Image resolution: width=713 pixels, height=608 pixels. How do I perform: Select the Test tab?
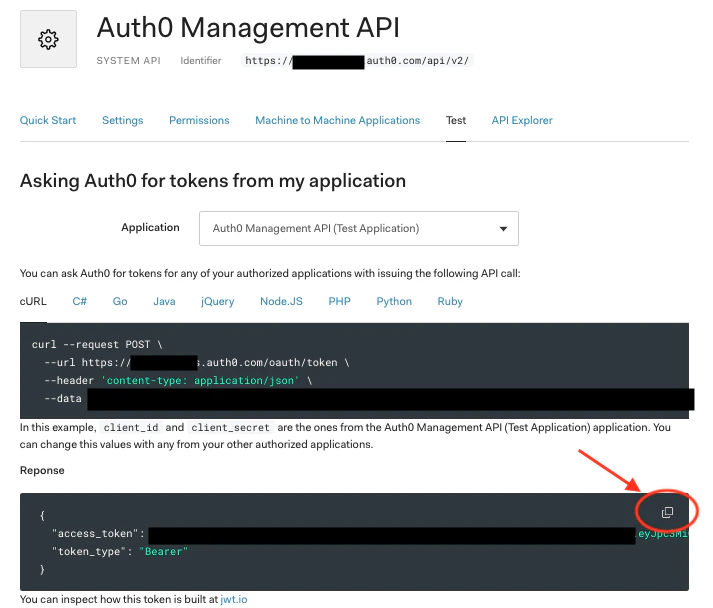(456, 121)
